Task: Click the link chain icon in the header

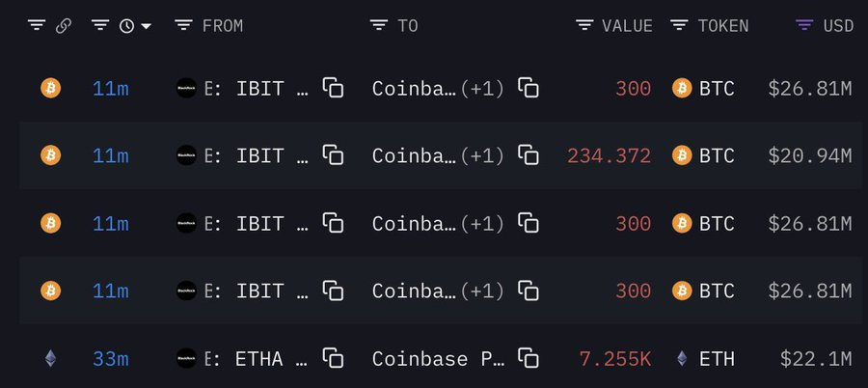Action: point(64,26)
